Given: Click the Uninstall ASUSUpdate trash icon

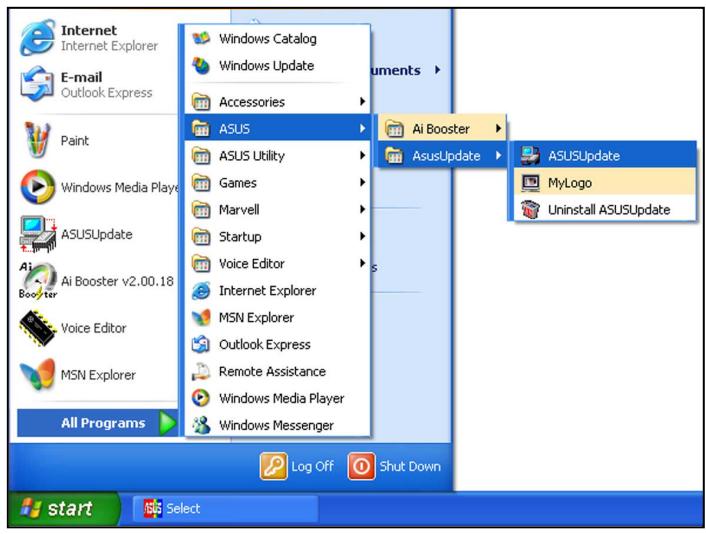Looking at the screenshot, I should click(530, 209).
